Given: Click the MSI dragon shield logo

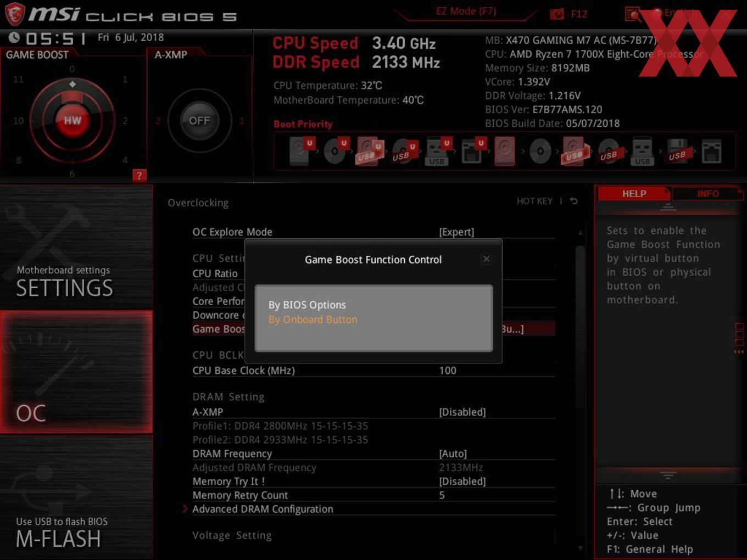Looking at the screenshot, I should coord(15,14).
